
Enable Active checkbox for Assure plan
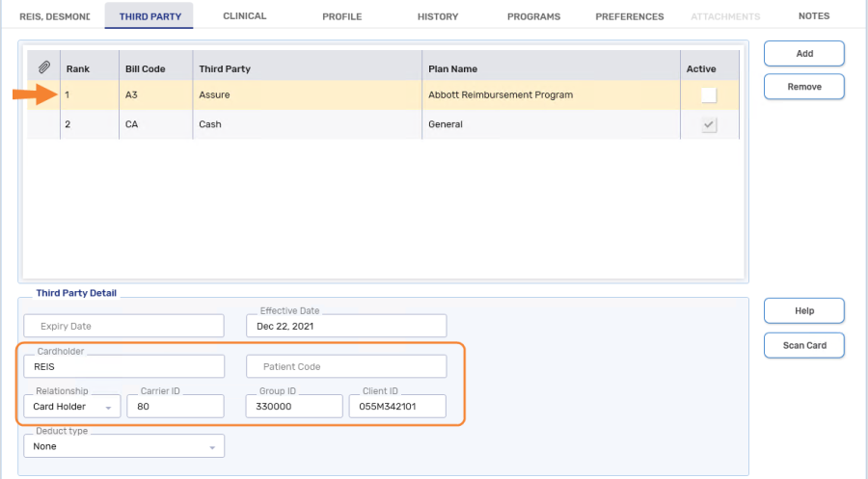coord(709,95)
